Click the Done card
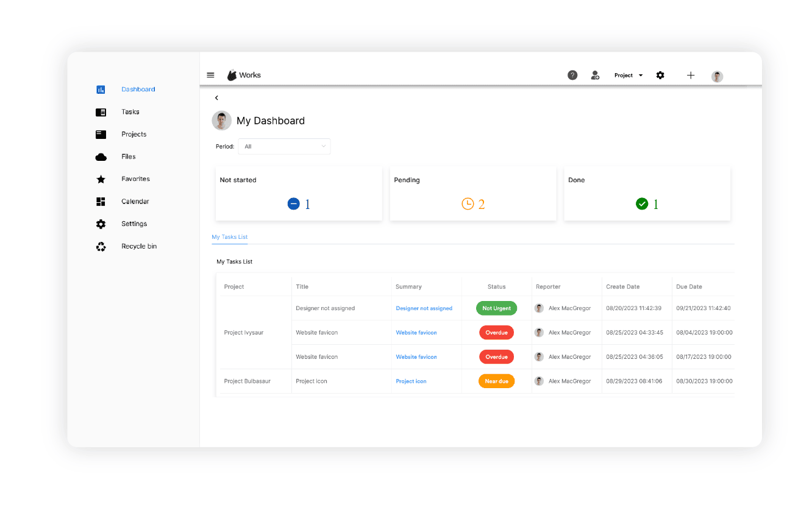Screen dimensions: 812x524 tap(647, 194)
